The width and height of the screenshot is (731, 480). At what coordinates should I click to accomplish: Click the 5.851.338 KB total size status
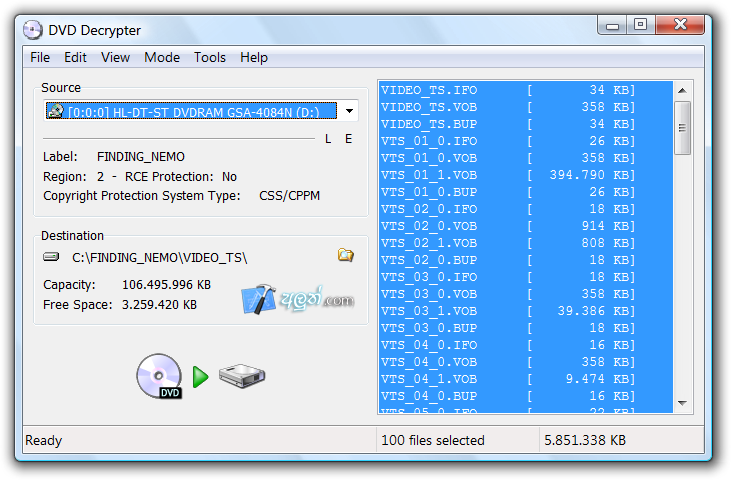coord(585,440)
